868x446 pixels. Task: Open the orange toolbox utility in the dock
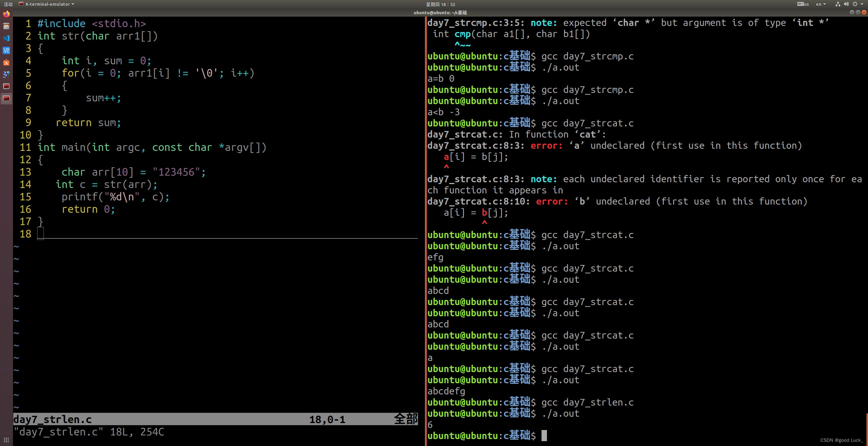tap(6, 62)
